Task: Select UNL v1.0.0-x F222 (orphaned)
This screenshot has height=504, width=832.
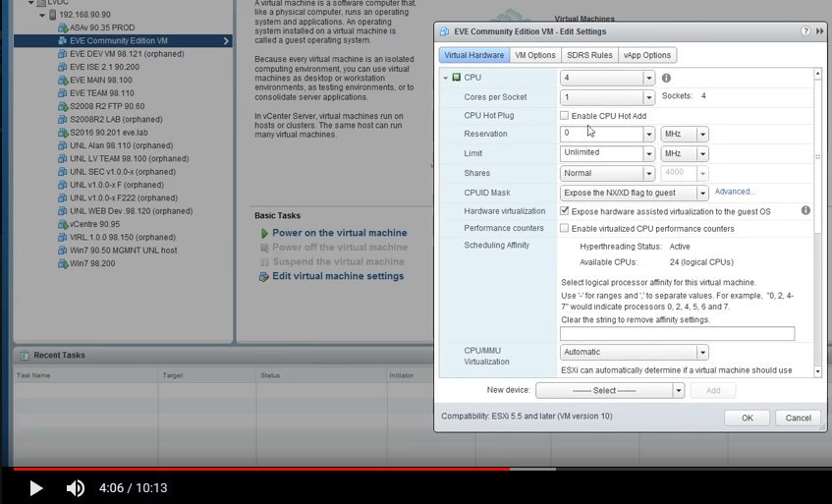Action: tap(124, 197)
